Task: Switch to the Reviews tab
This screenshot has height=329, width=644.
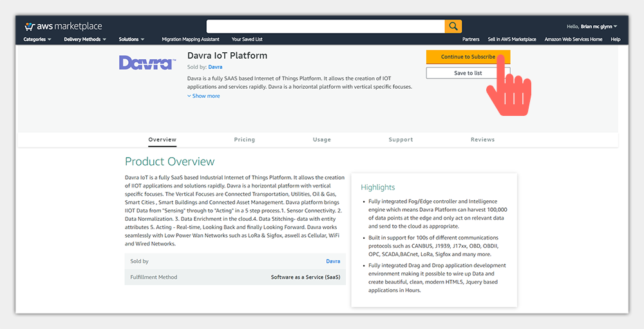Action: [482, 140]
